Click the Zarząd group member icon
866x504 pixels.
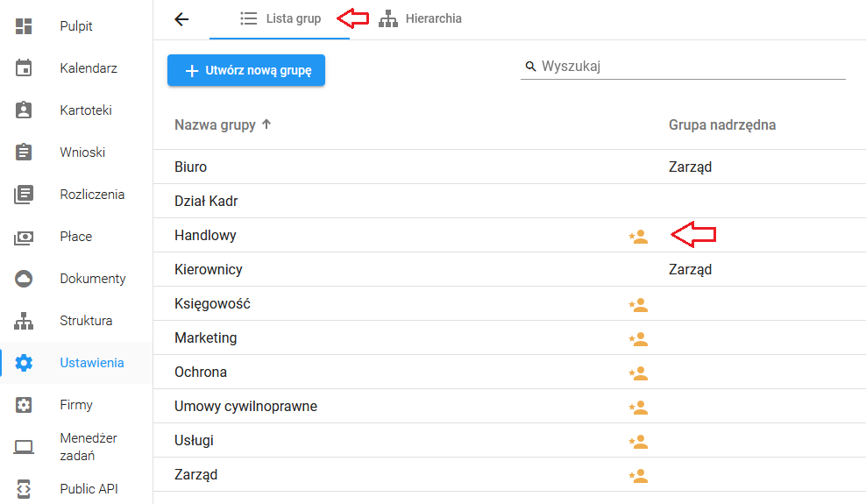click(x=638, y=476)
